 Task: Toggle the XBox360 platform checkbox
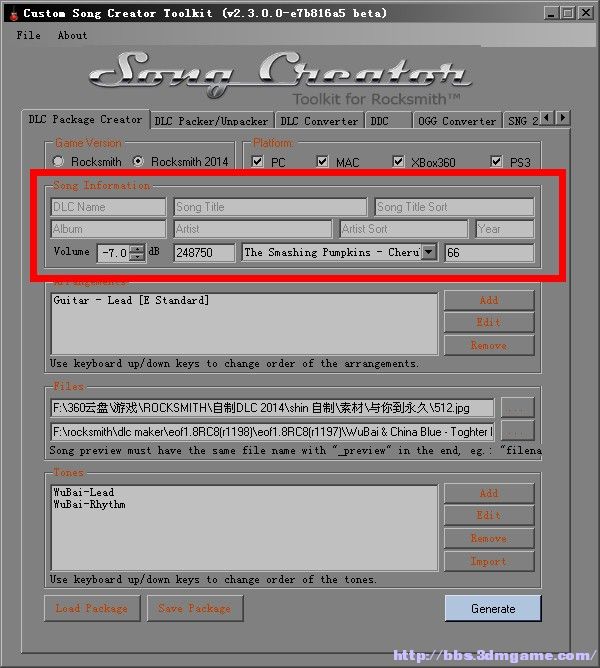tap(398, 161)
